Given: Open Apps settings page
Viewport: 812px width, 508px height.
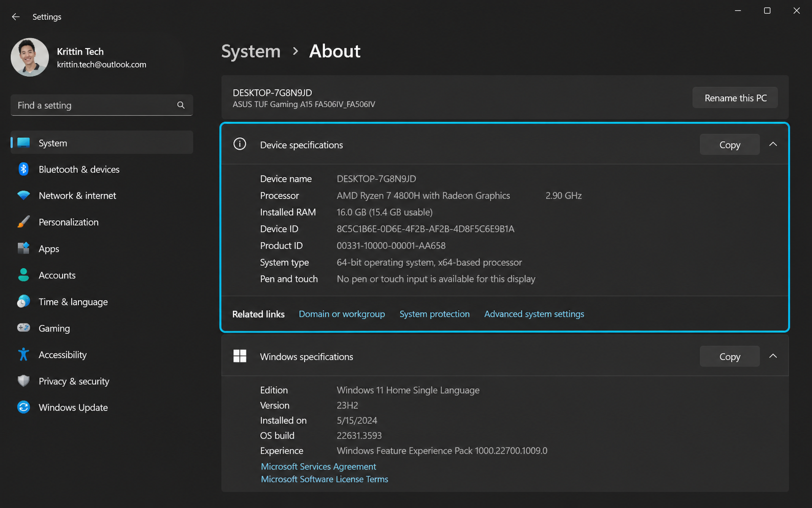Looking at the screenshot, I should point(102,248).
